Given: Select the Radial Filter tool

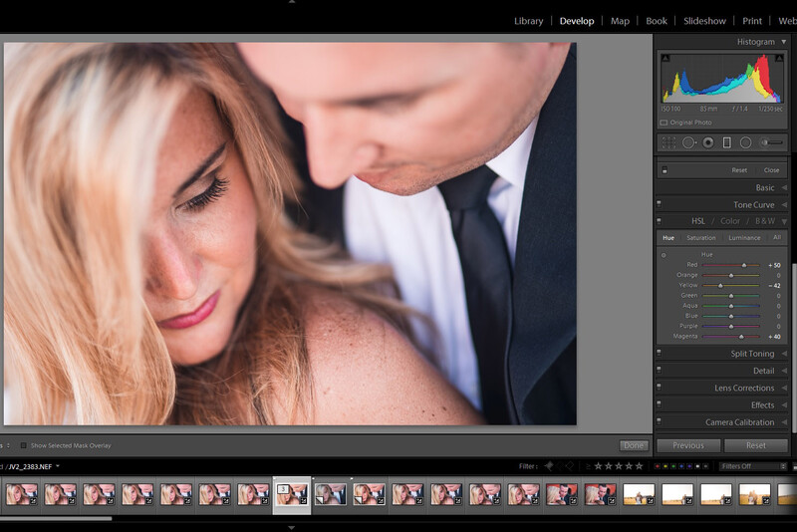Looking at the screenshot, I should pyautogui.click(x=745, y=142).
